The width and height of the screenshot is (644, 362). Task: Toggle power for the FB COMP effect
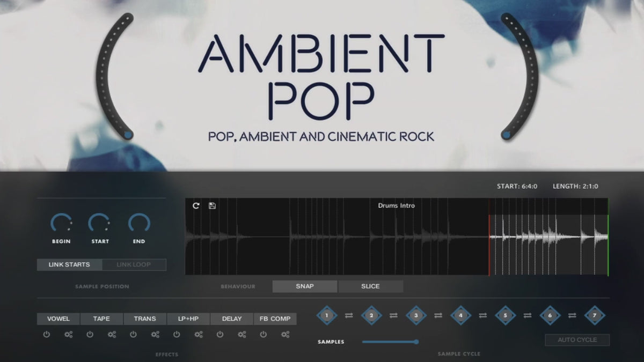pyautogui.click(x=263, y=335)
